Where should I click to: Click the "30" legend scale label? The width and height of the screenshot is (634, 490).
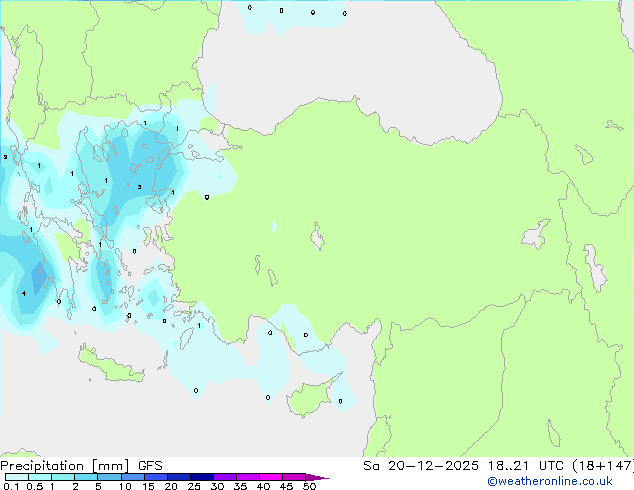point(217,486)
